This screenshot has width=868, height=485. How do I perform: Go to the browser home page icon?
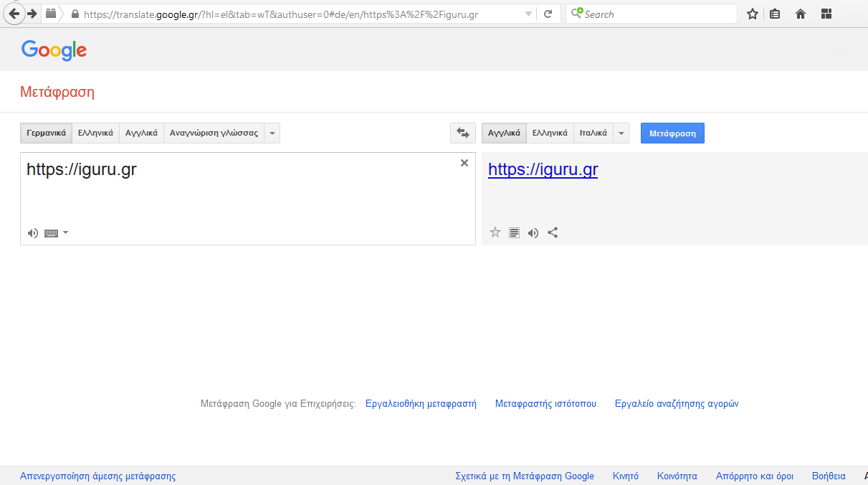point(801,14)
